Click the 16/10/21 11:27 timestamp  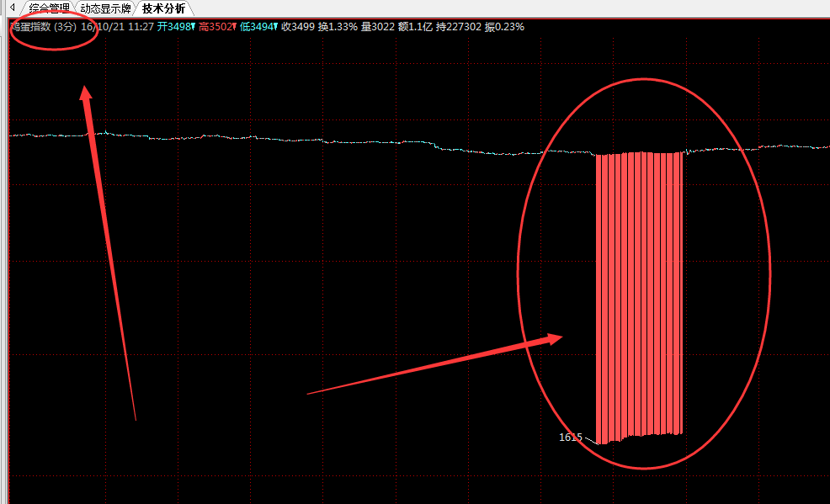(x=116, y=27)
